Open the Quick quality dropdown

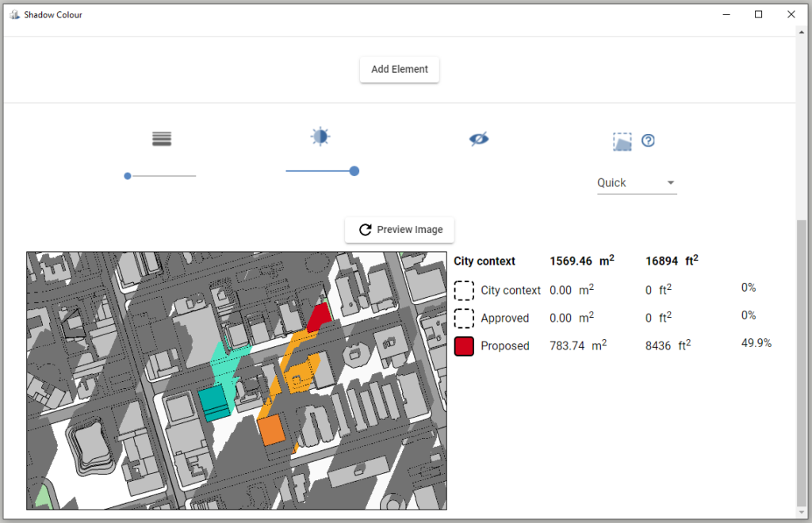click(x=634, y=182)
